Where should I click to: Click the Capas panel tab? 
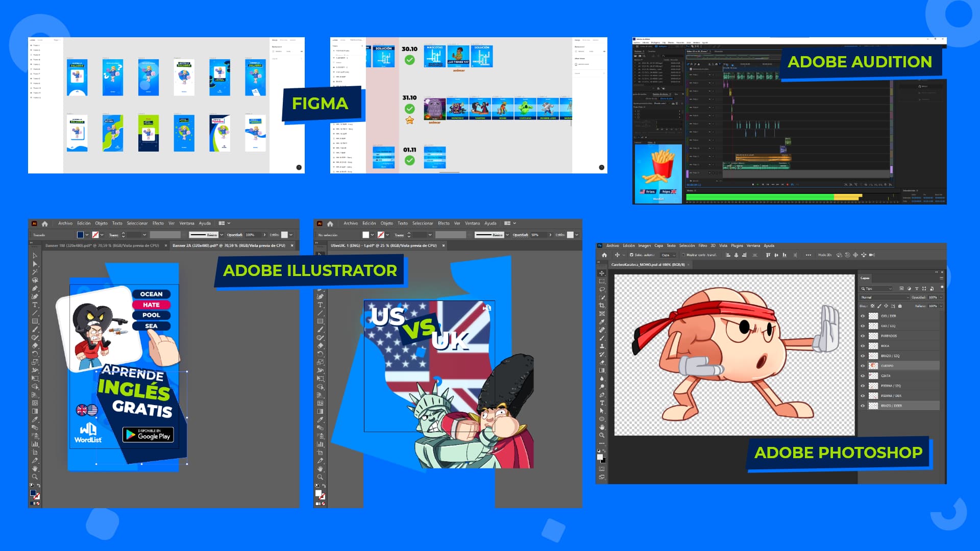pyautogui.click(x=865, y=278)
